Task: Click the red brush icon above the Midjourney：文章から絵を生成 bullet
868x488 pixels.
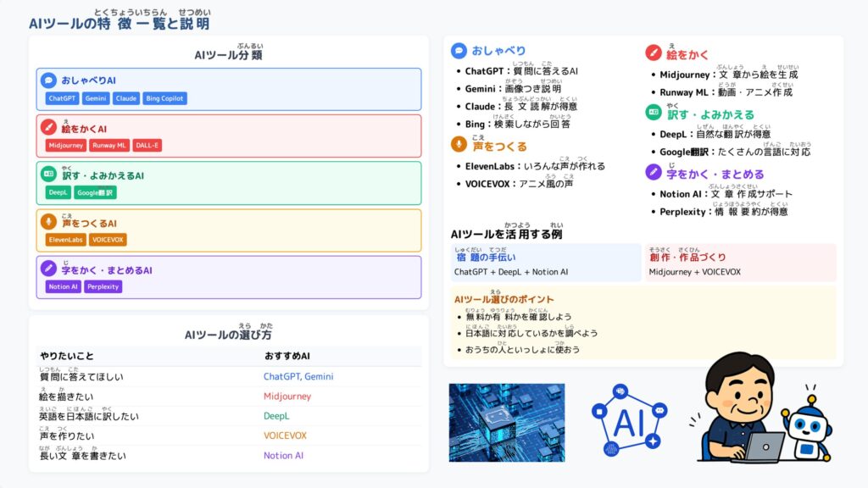Action: click(654, 53)
